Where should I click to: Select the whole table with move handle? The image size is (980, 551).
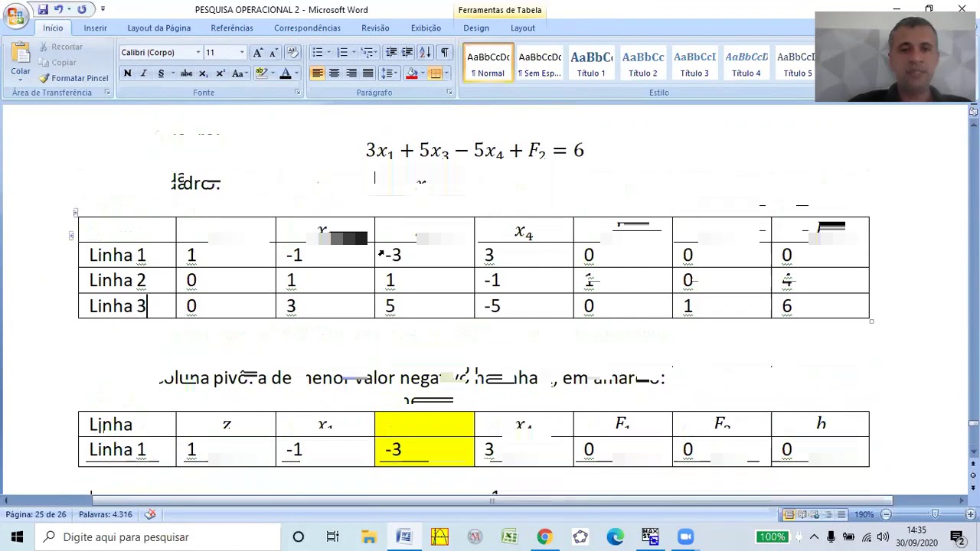pos(75,214)
